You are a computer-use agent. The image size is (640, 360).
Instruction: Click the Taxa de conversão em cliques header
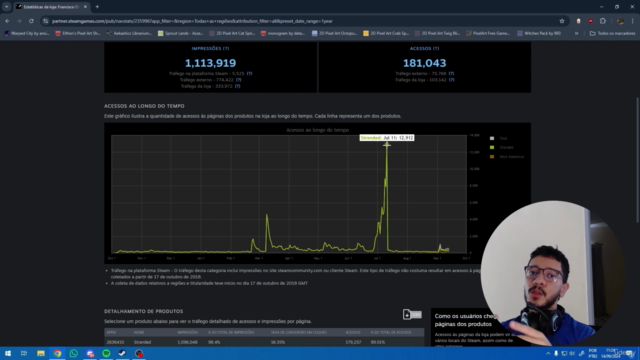point(298,332)
